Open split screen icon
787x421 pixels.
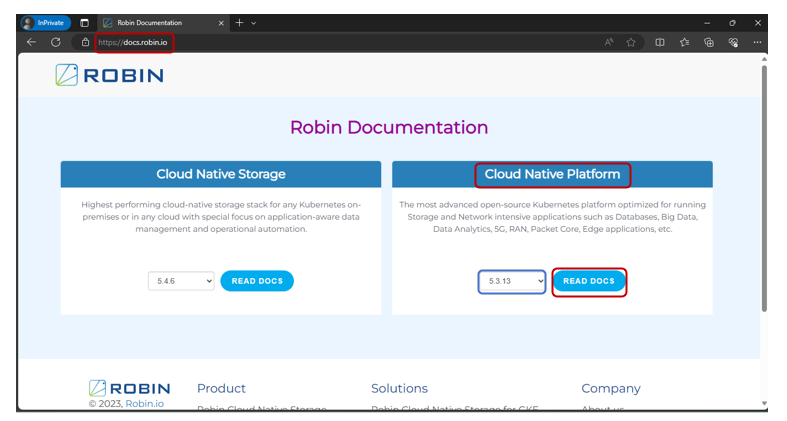(660, 42)
